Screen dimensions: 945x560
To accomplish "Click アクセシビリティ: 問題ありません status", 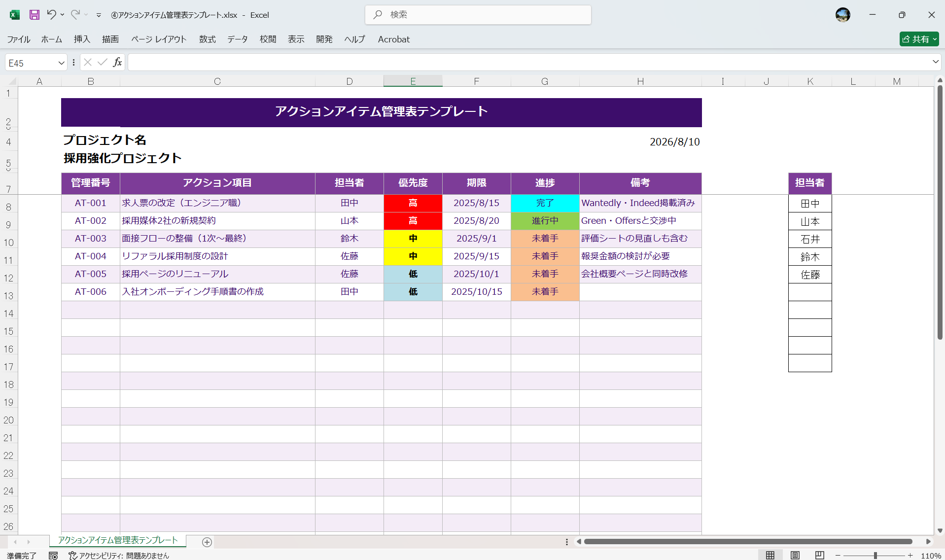I will (x=119, y=556).
